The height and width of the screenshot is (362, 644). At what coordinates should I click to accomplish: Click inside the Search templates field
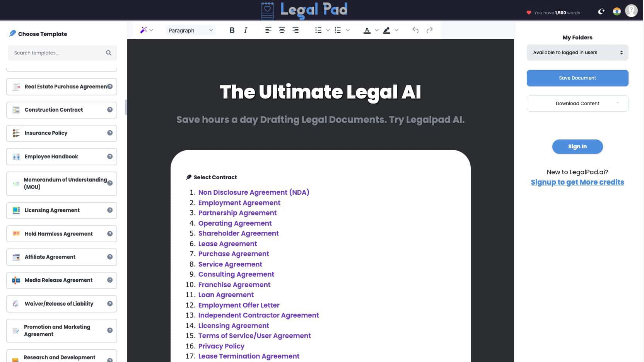click(58, 53)
